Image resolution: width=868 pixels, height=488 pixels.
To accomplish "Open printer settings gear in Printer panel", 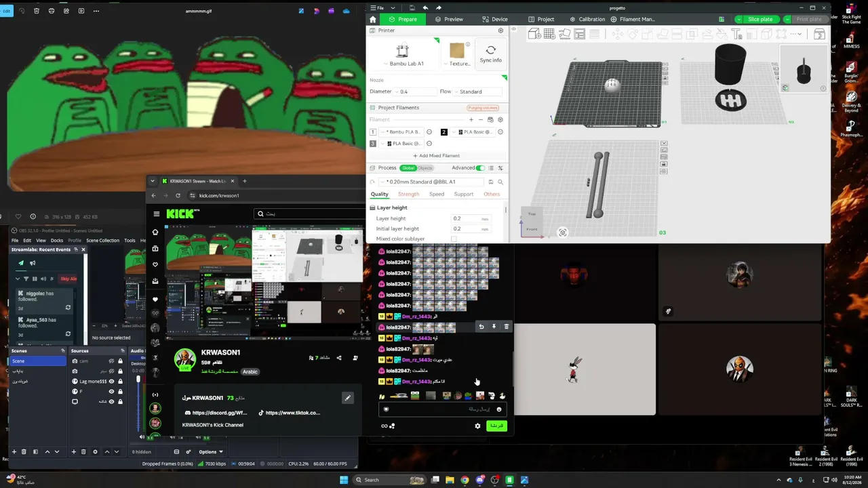I will tap(500, 30).
